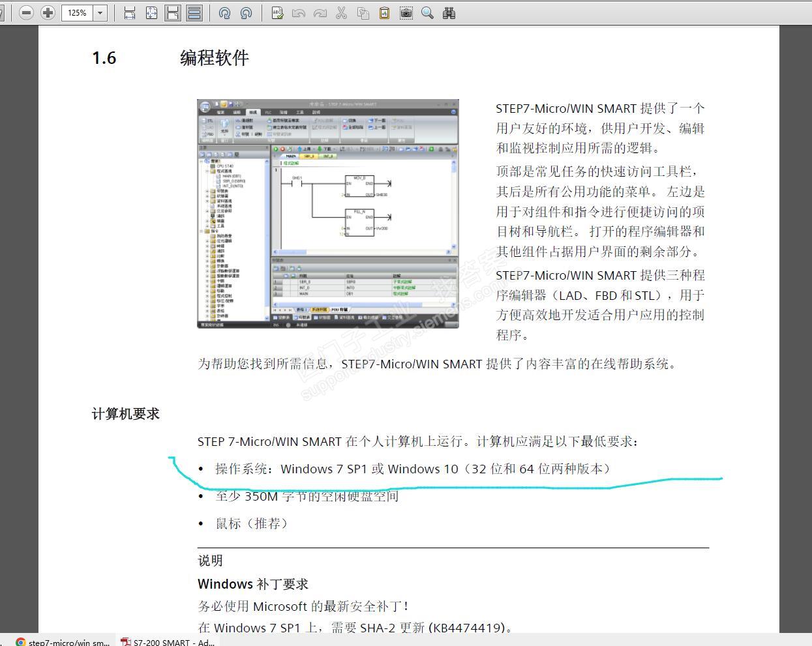Click the undo arrow icon

(299, 13)
